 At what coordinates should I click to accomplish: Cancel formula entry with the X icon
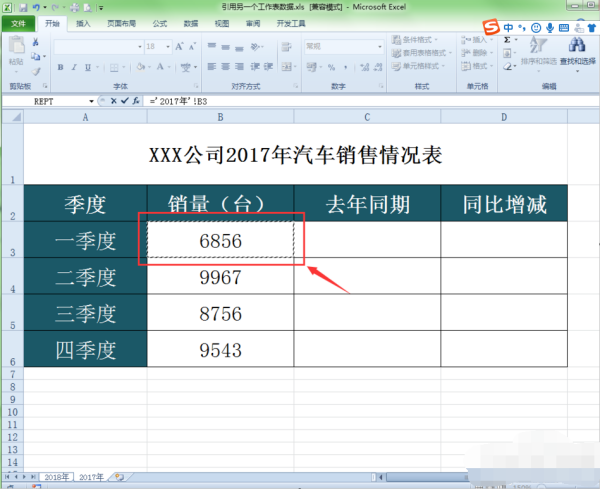(x=113, y=101)
